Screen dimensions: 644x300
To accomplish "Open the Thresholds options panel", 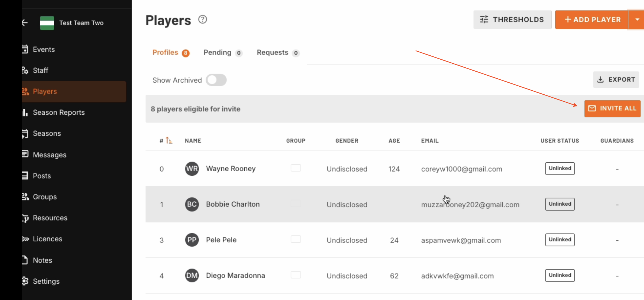I will coord(512,20).
